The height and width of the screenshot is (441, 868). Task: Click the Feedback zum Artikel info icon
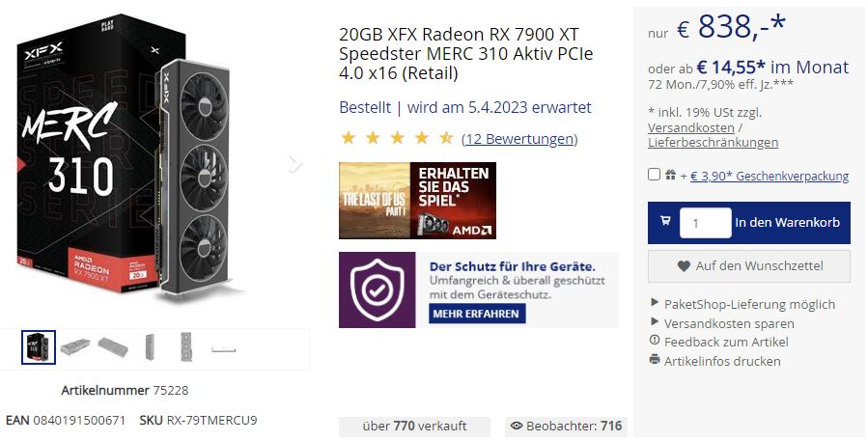(x=655, y=341)
